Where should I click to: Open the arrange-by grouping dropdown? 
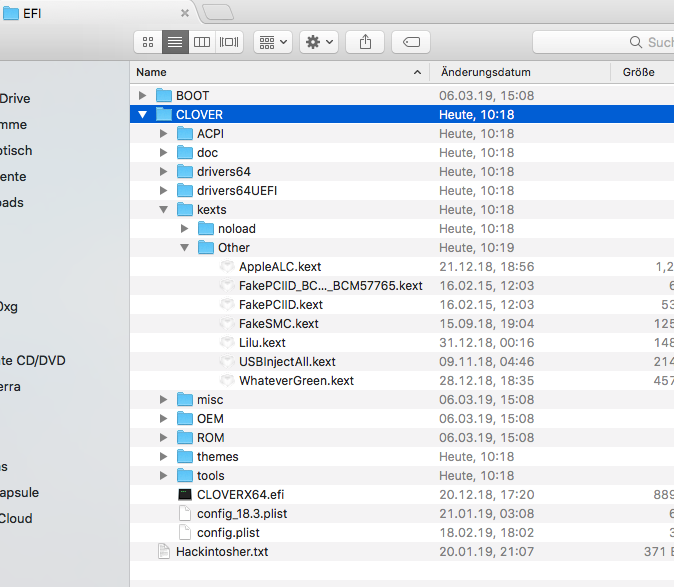(273, 42)
